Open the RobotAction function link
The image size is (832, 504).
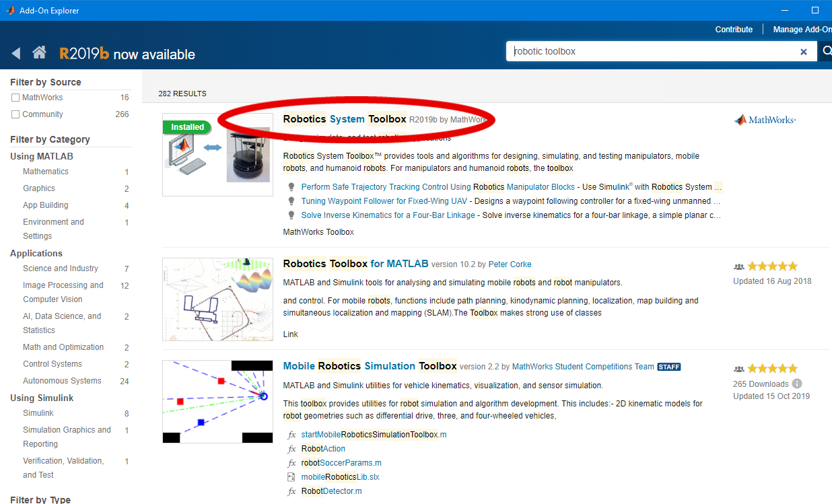point(323,449)
